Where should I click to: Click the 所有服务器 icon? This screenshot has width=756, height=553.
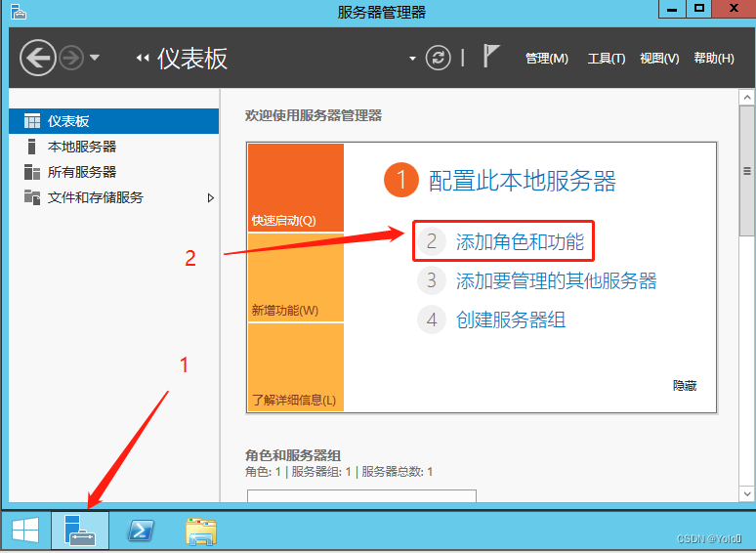[x=32, y=172]
